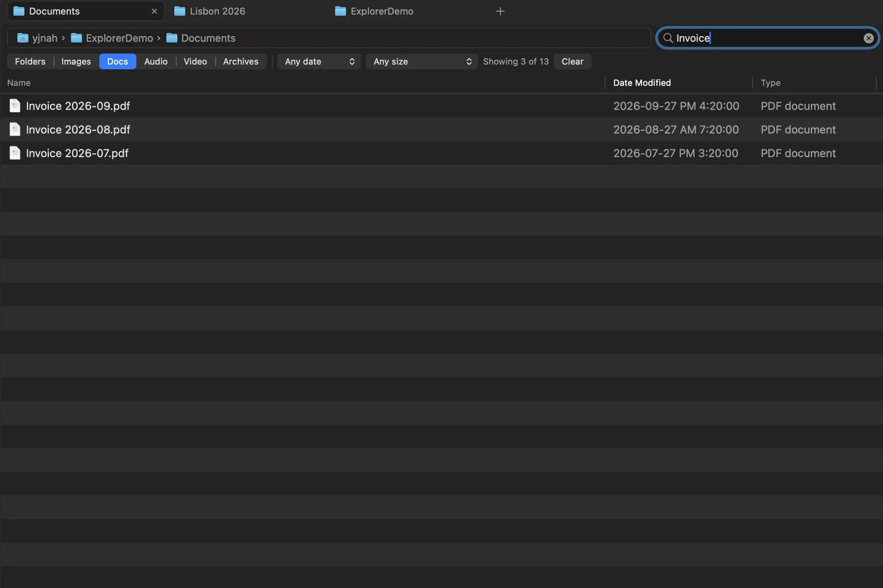883x588 pixels.
Task: Toggle the Audio filter
Action: pyautogui.click(x=156, y=61)
